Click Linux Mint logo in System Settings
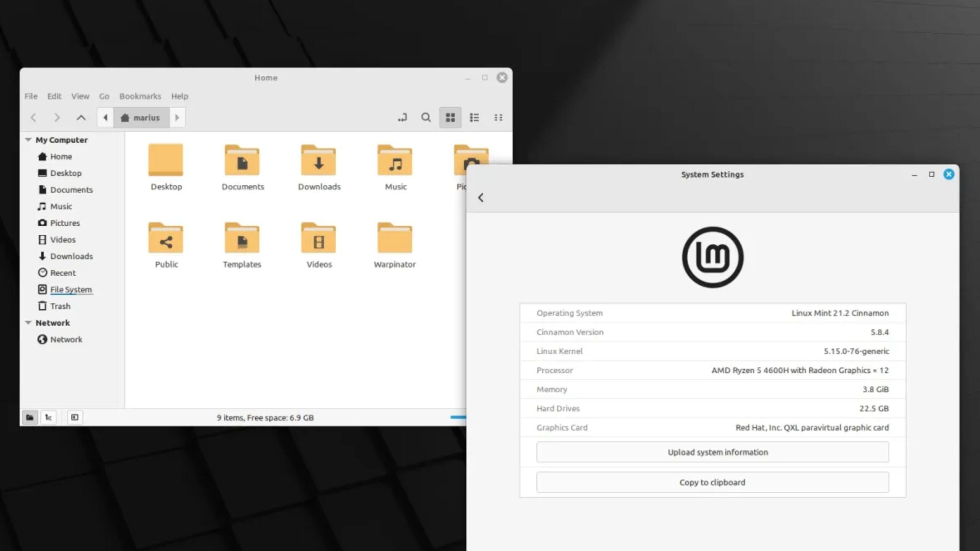This screenshot has height=551, width=980. click(x=712, y=257)
